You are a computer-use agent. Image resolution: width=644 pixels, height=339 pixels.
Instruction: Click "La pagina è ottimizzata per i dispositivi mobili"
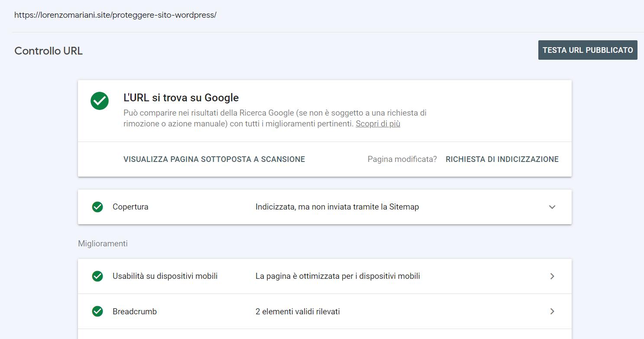[338, 276]
